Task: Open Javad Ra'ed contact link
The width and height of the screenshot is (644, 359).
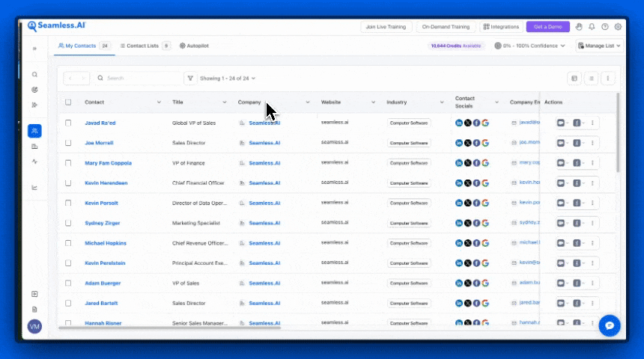Action: click(x=100, y=123)
